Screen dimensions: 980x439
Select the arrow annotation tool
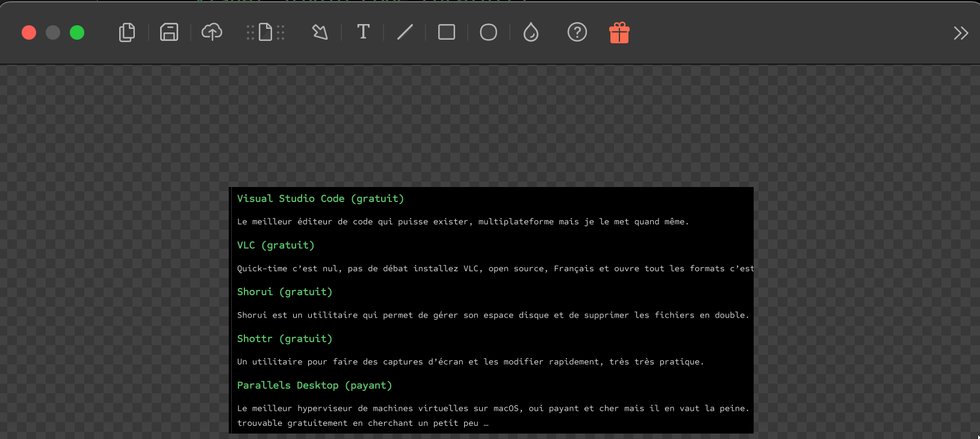tap(320, 32)
